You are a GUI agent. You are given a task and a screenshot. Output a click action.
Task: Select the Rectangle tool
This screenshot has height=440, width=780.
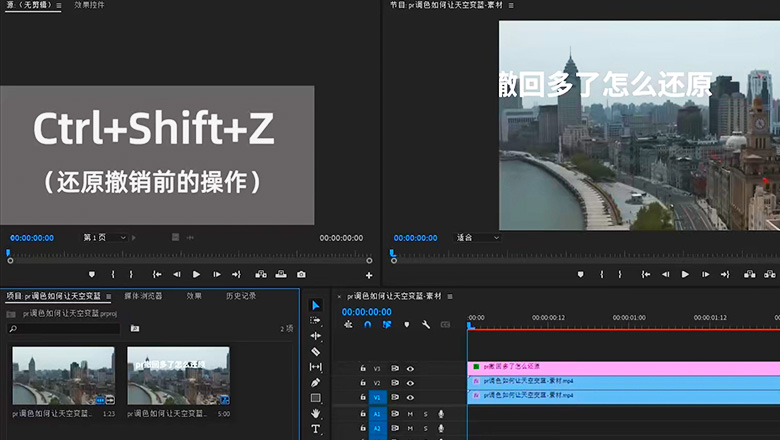pyautogui.click(x=315, y=398)
